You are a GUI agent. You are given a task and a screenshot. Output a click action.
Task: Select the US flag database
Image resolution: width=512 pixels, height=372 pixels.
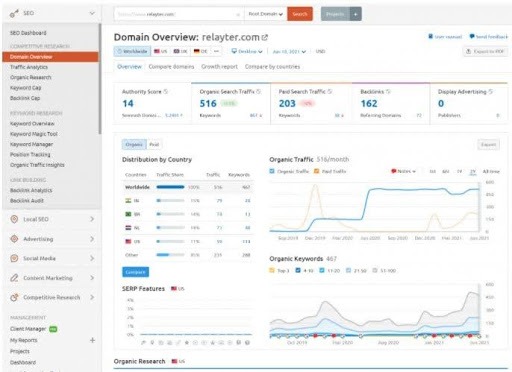click(x=160, y=51)
